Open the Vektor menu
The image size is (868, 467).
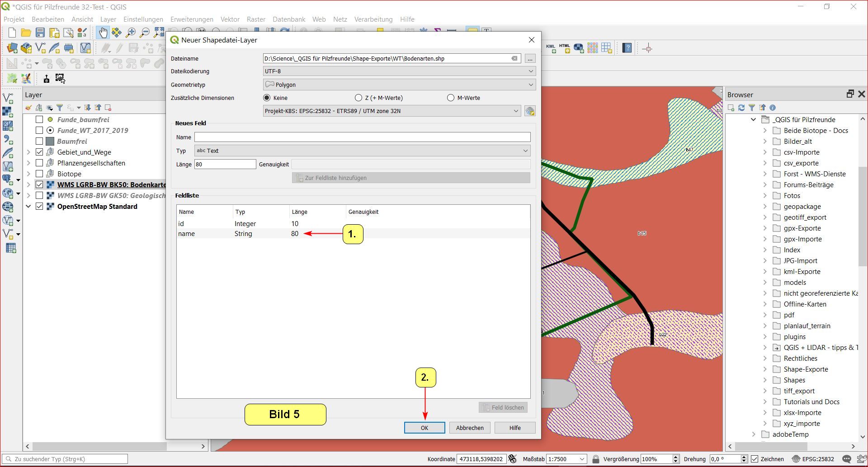click(230, 19)
